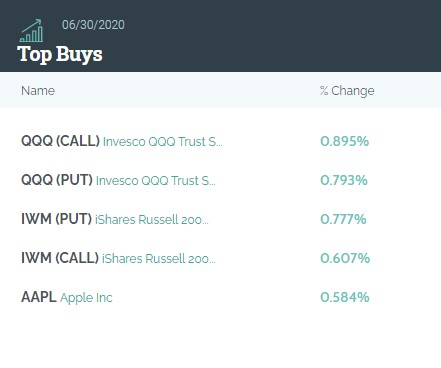Select the 0.584% change value
This screenshot has height=368, width=441.
pos(345,297)
